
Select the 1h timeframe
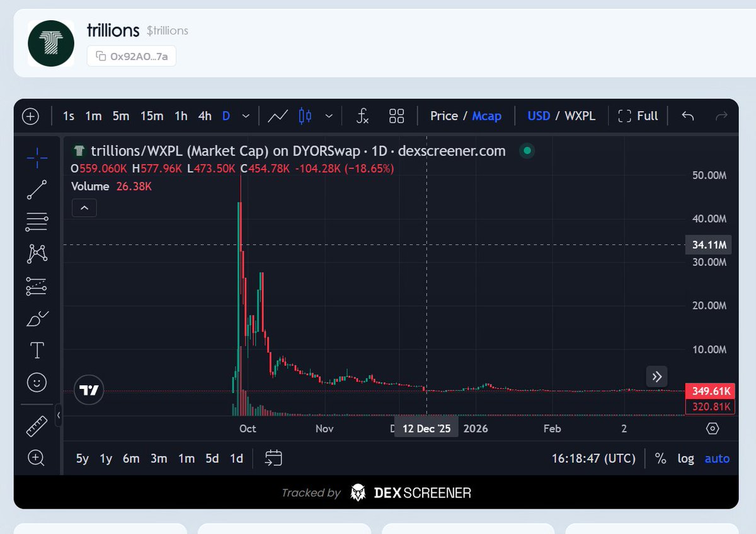point(181,116)
